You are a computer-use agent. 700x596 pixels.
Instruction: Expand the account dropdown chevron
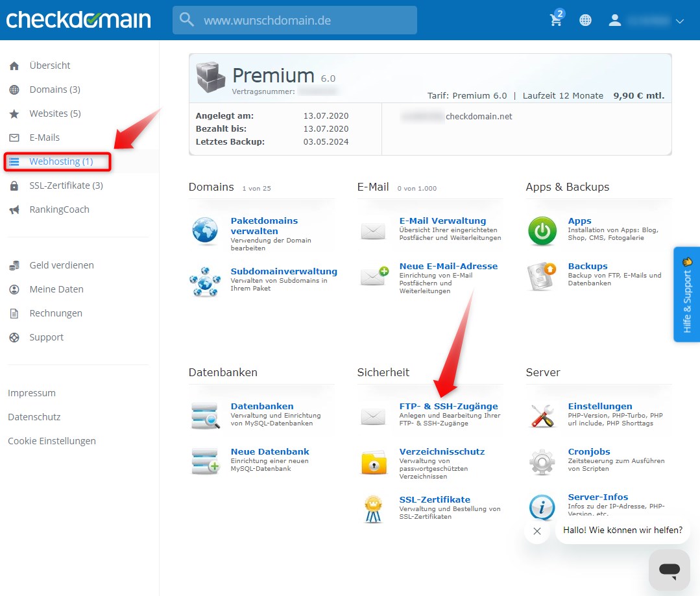tap(679, 21)
